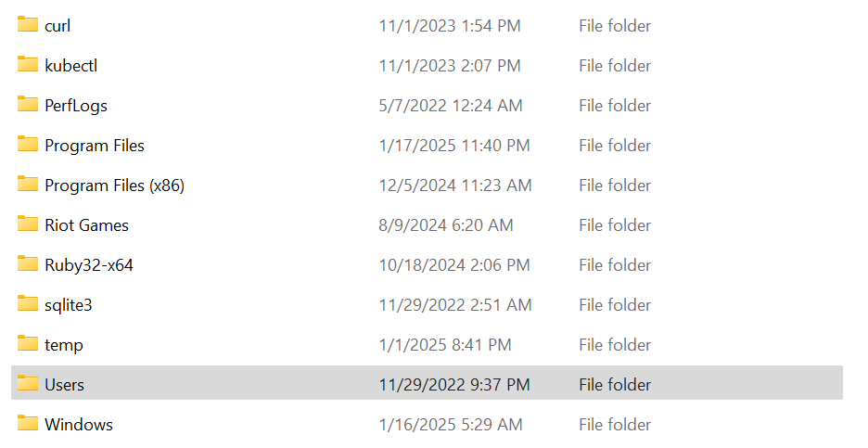868x448 pixels.
Task: Select the Riot Games folder icon
Action: [27, 224]
